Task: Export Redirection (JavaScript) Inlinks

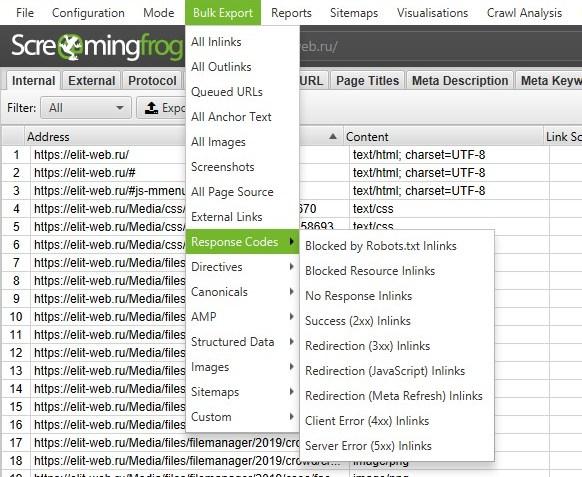Action: point(397,371)
